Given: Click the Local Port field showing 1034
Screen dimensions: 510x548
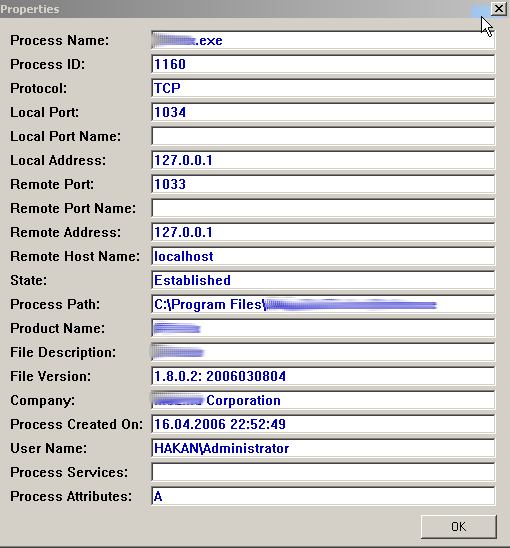Looking at the screenshot, I should [x=323, y=112].
